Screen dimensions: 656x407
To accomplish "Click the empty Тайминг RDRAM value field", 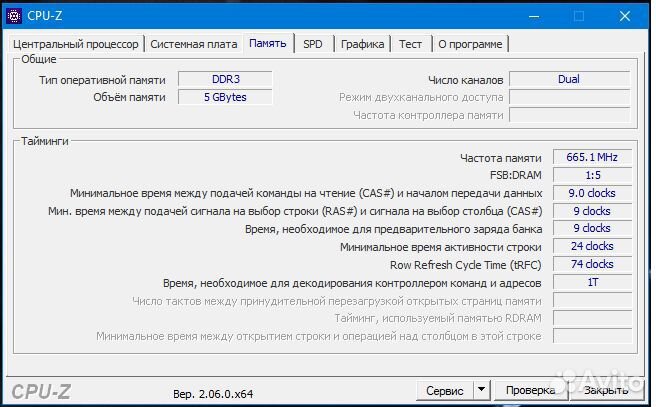I will (592, 318).
